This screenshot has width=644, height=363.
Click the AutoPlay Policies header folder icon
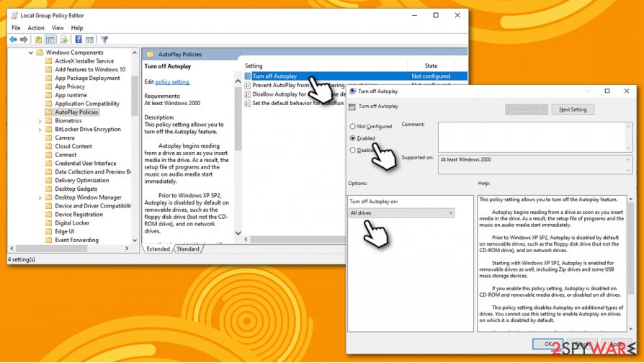pos(151,54)
